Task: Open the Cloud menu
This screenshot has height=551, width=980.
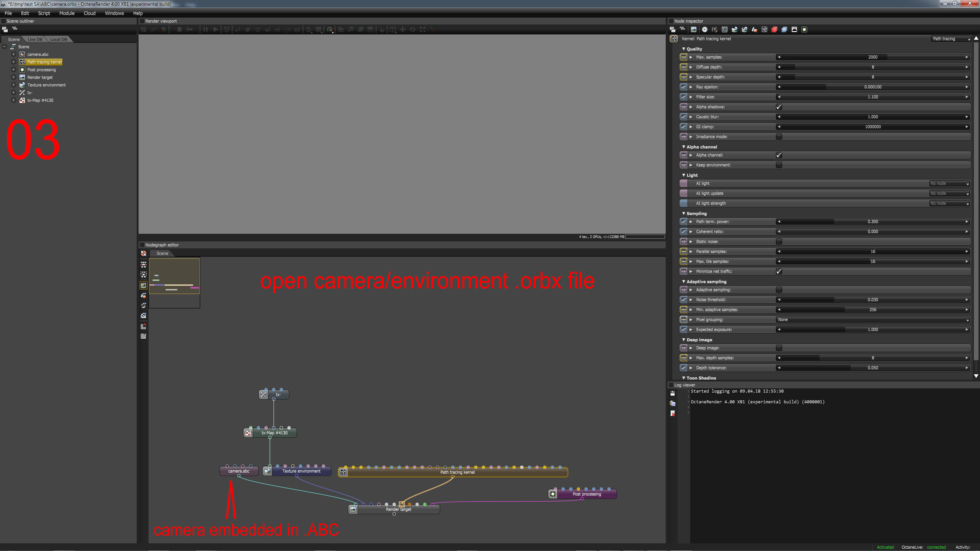Action: click(90, 13)
